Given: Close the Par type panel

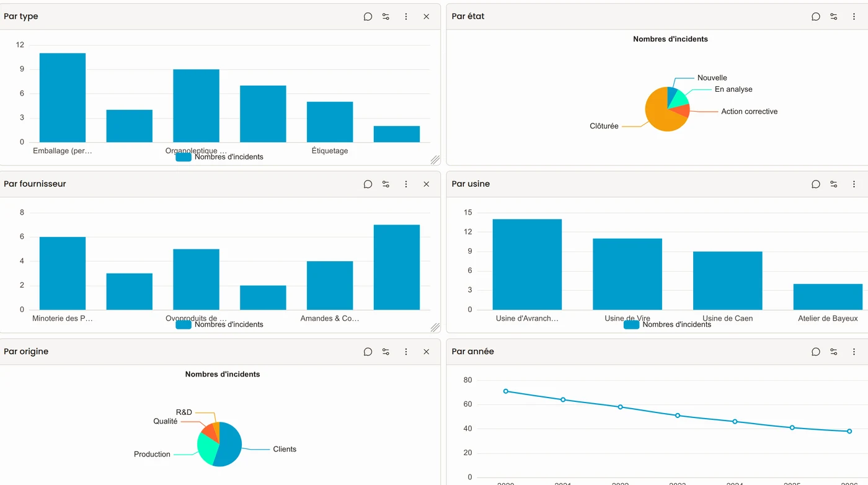Looking at the screenshot, I should click(427, 17).
